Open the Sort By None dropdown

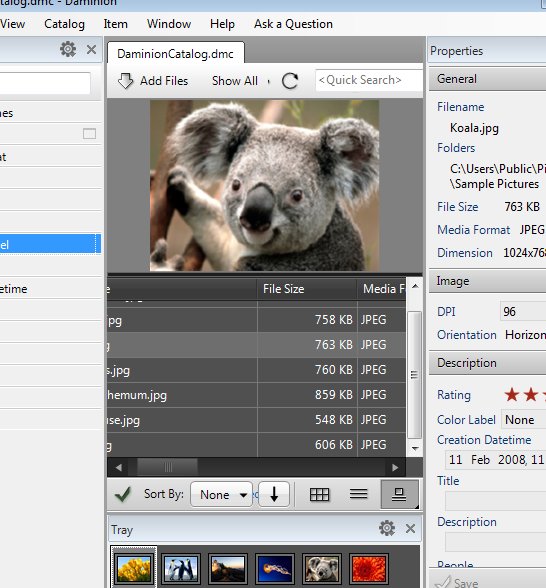[221, 495]
